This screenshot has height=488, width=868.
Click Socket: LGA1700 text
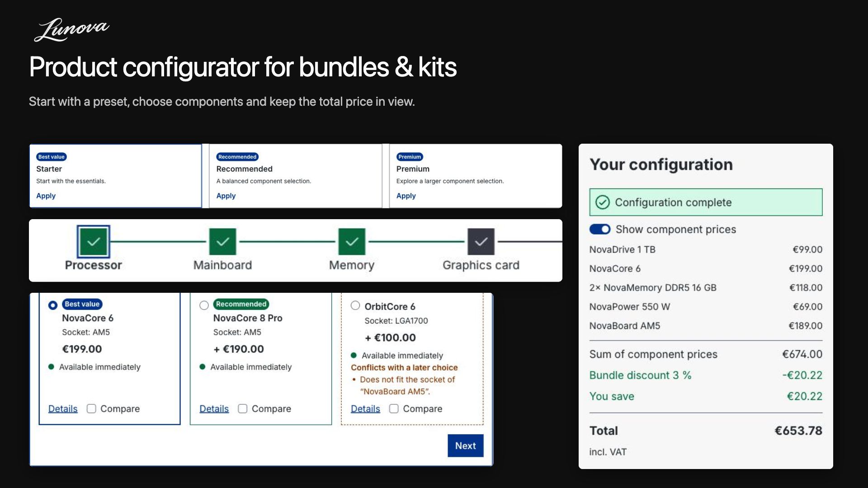pyautogui.click(x=396, y=321)
